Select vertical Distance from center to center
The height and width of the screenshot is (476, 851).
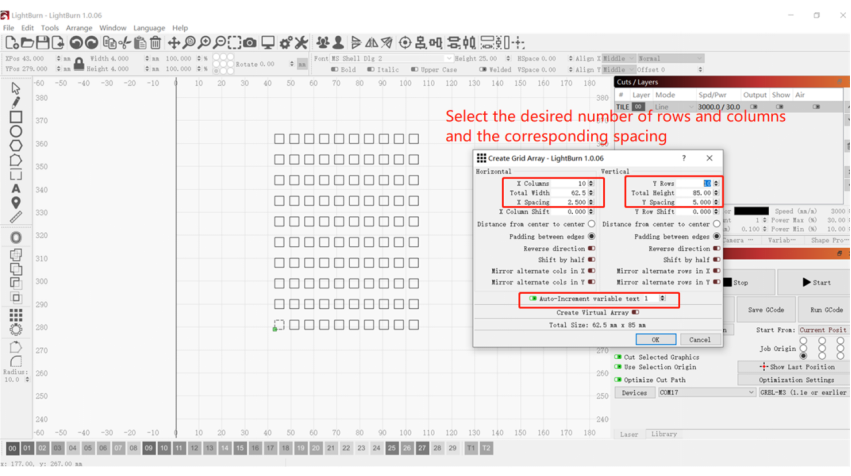tap(716, 224)
